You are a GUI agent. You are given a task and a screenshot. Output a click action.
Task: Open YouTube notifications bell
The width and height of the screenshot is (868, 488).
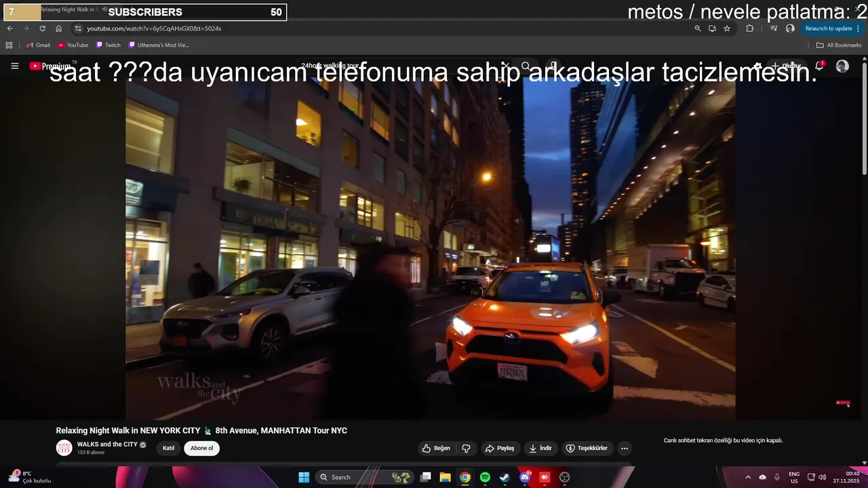coord(819,66)
